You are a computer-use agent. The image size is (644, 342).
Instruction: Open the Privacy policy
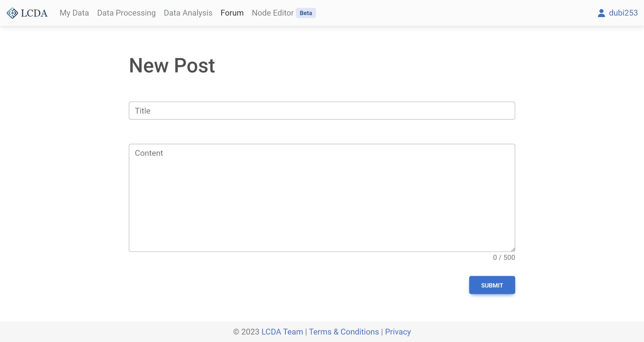point(398,331)
